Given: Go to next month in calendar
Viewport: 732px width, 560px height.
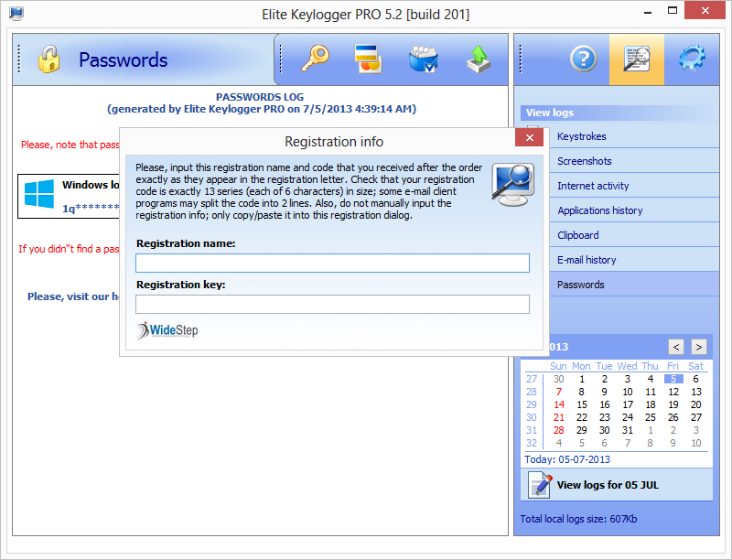Looking at the screenshot, I should pyautogui.click(x=698, y=347).
